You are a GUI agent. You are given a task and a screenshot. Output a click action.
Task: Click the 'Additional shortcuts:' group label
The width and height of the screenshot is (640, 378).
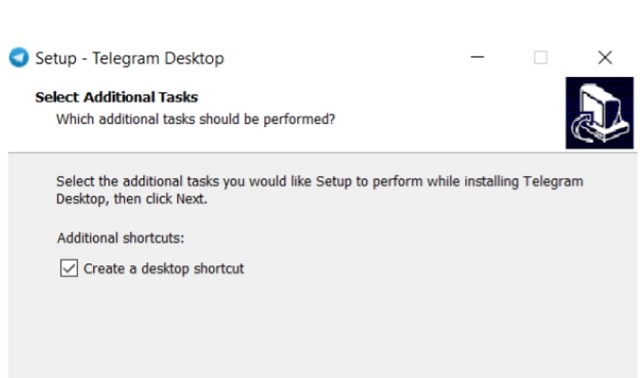point(120,238)
